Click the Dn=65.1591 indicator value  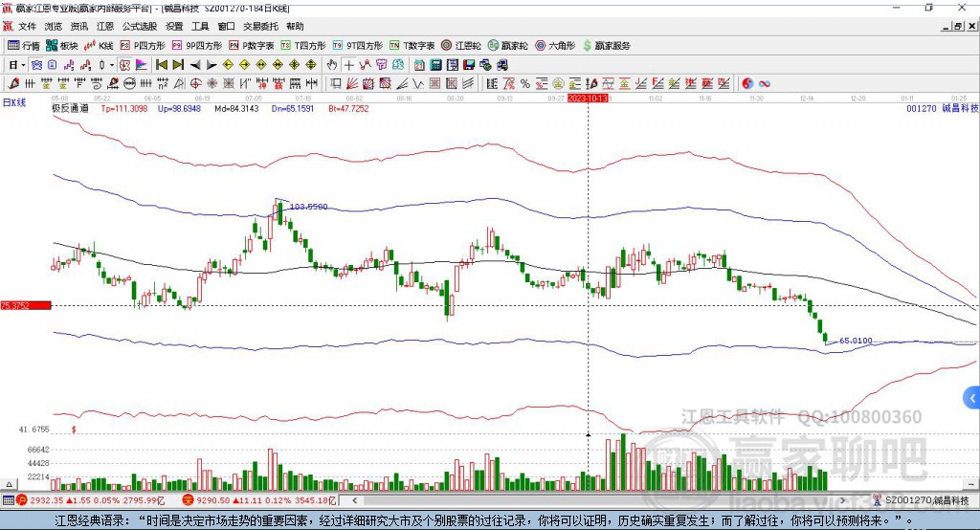293,108
